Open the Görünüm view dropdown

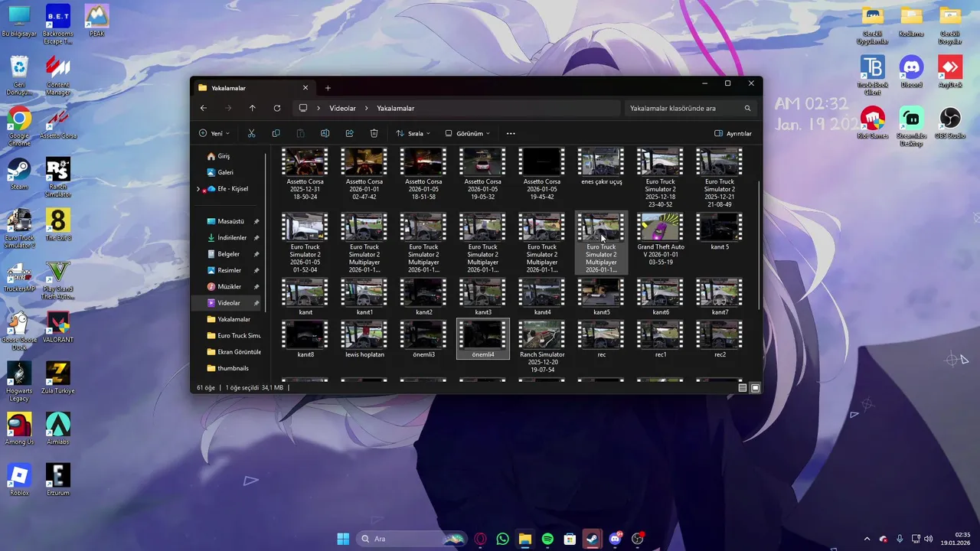click(467, 133)
